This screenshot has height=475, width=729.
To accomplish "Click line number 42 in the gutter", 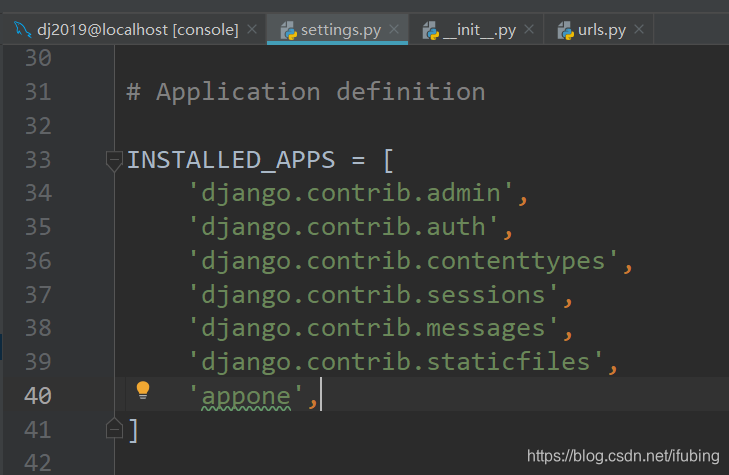I will coord(38,463).
